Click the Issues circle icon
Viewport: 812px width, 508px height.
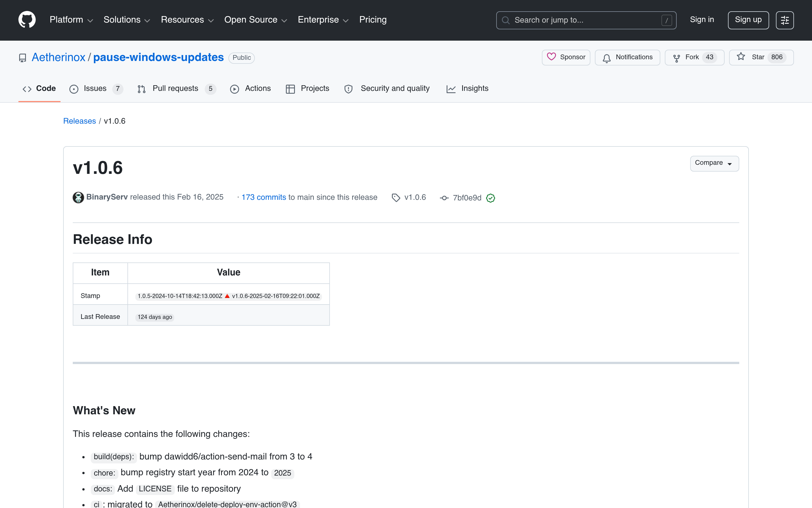pyautogui.click(x=74, y=89)
